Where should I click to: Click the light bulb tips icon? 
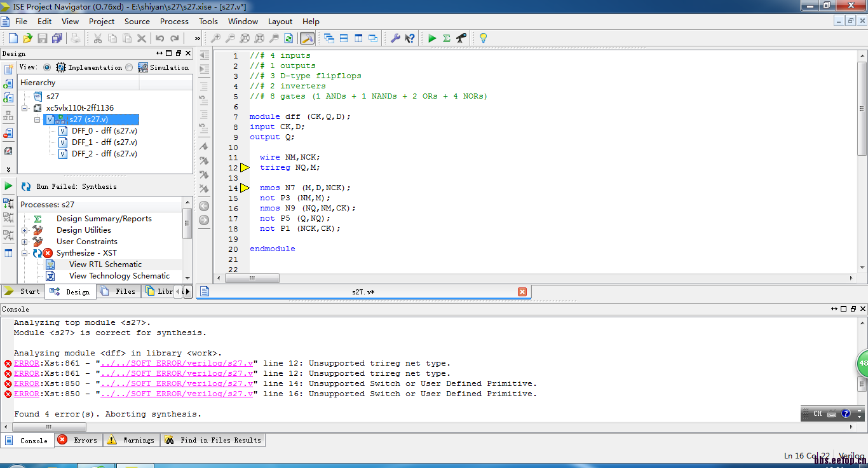coord(483,38)
